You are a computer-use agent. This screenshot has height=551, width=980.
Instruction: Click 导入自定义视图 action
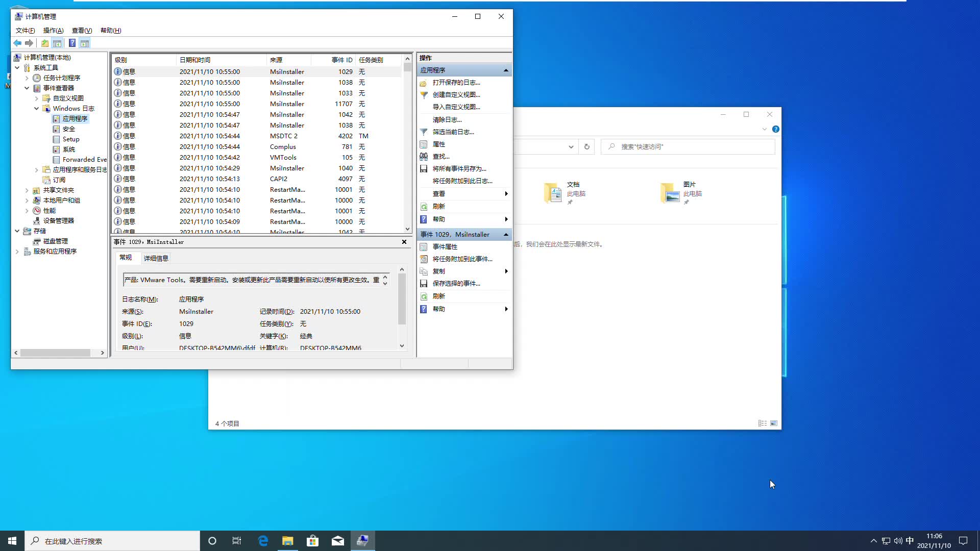click(456, 107)
